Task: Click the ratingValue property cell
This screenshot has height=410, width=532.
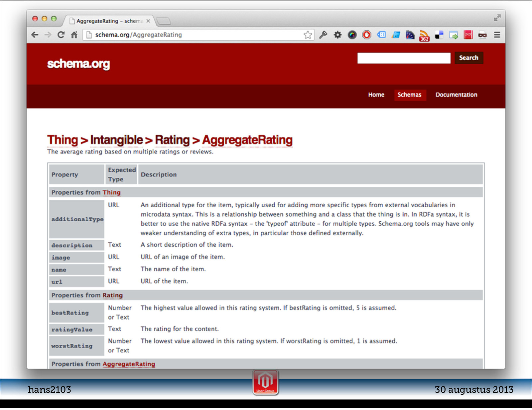Action: tap(77, 329)
